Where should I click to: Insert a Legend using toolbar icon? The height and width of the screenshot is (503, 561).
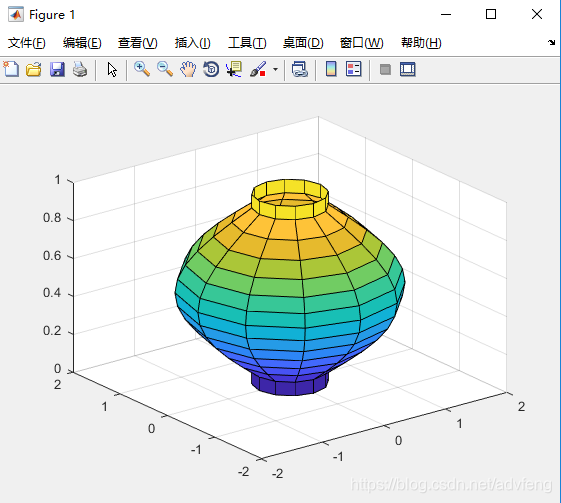[354, 69]
